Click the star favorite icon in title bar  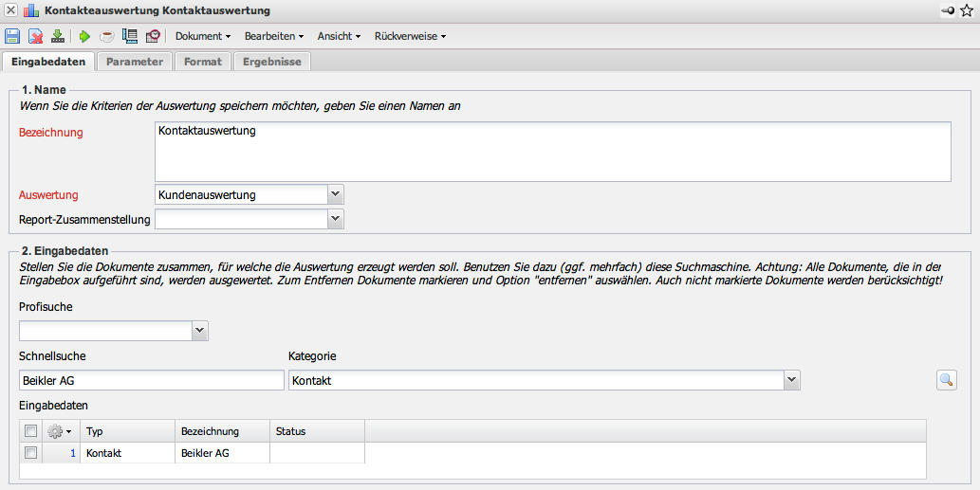[x=967, y=10]
